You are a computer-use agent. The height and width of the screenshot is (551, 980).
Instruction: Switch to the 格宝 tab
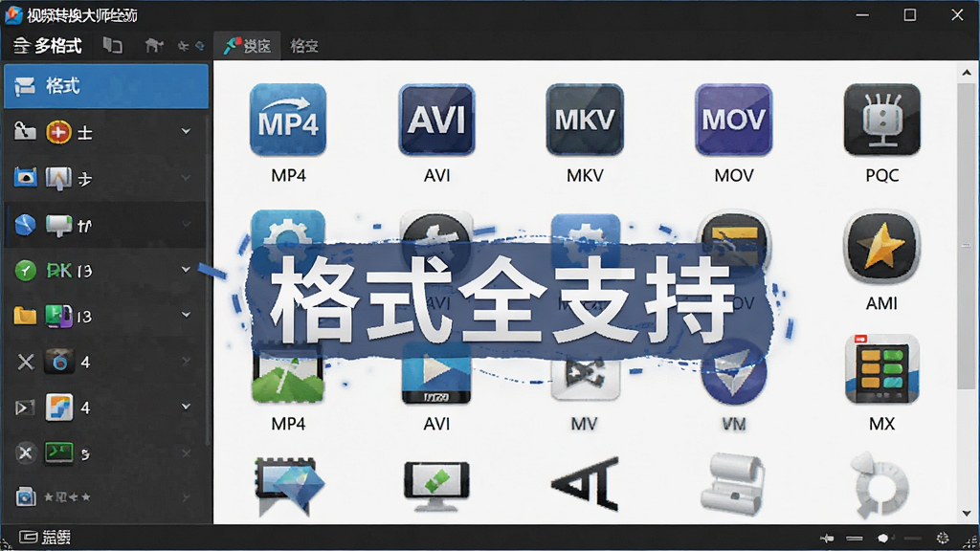(304, 46)
